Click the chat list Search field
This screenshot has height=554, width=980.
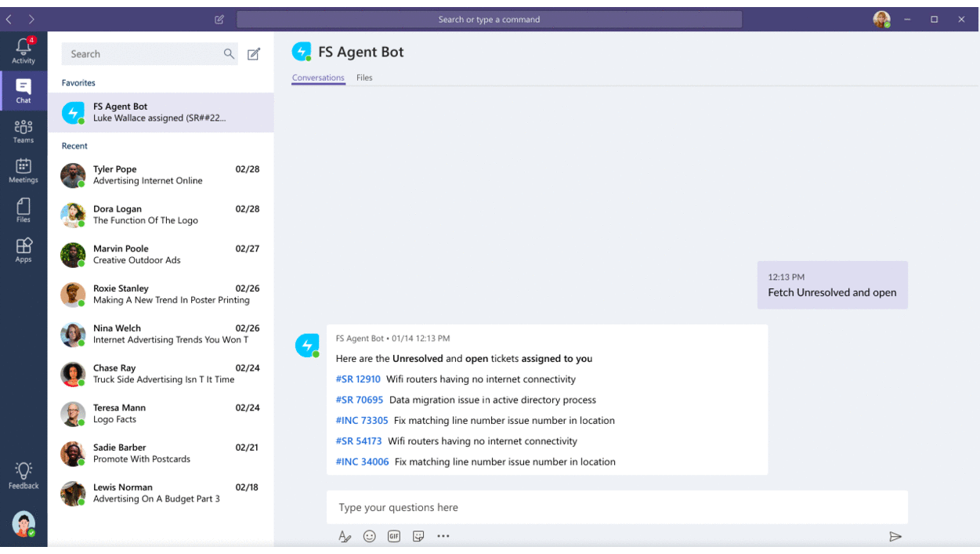pyautogui.click(x=150, y=54)
